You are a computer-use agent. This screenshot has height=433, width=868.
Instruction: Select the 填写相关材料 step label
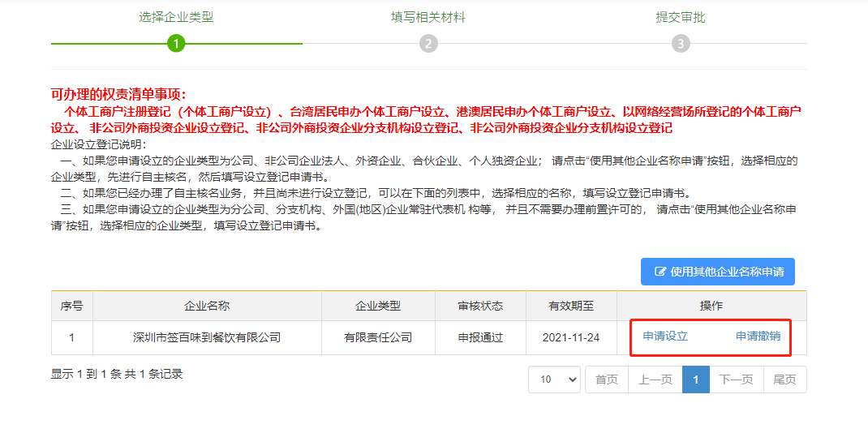click(x=428, y=17)
